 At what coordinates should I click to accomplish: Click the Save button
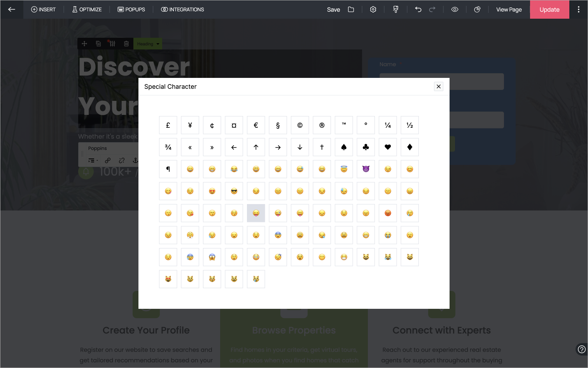pyautogui.click(x=333, y=9)
